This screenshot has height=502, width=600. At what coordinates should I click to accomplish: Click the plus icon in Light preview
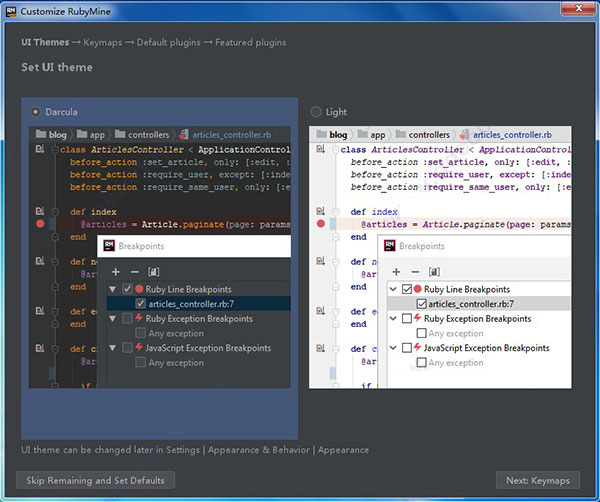[x=396, y=272]
